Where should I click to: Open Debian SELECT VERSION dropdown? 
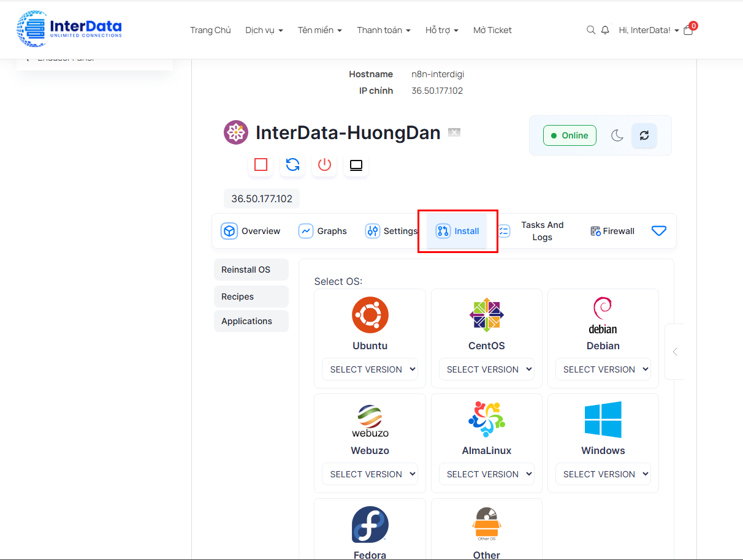(603, 369)
